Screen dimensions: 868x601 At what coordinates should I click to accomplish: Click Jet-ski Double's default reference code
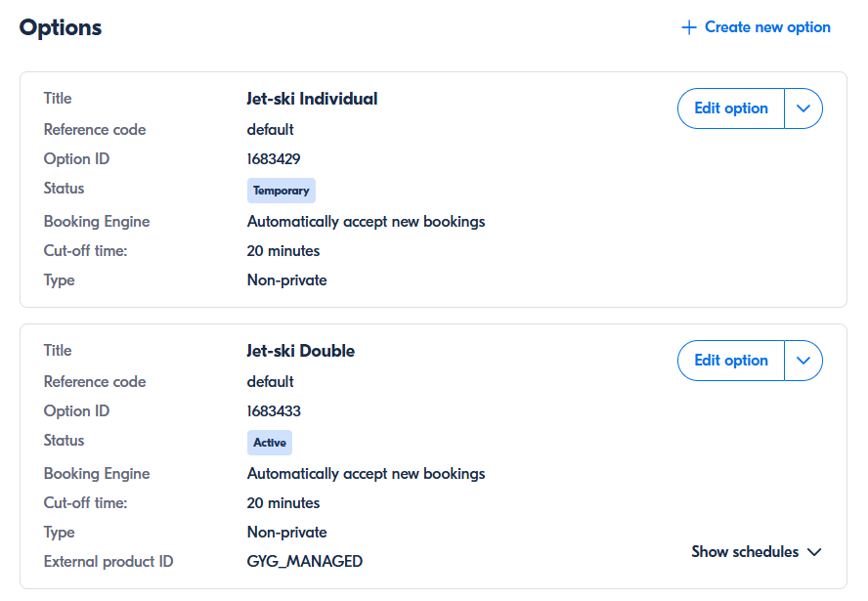point(270,382)
